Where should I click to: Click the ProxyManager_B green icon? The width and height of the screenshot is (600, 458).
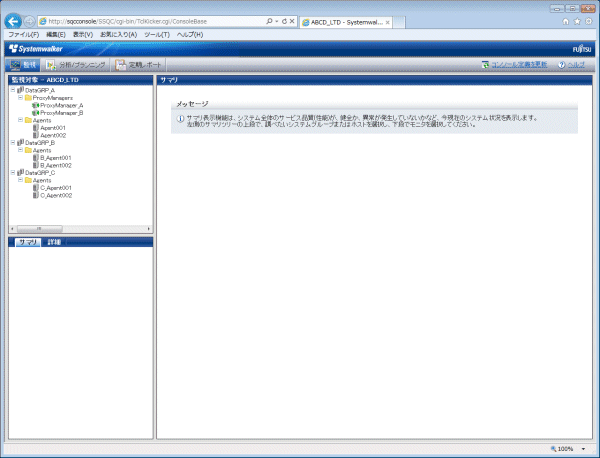(x=36, y=113)
